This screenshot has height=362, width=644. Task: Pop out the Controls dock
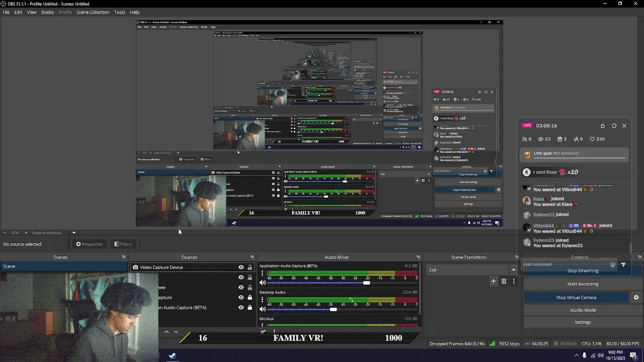(640, 257)
